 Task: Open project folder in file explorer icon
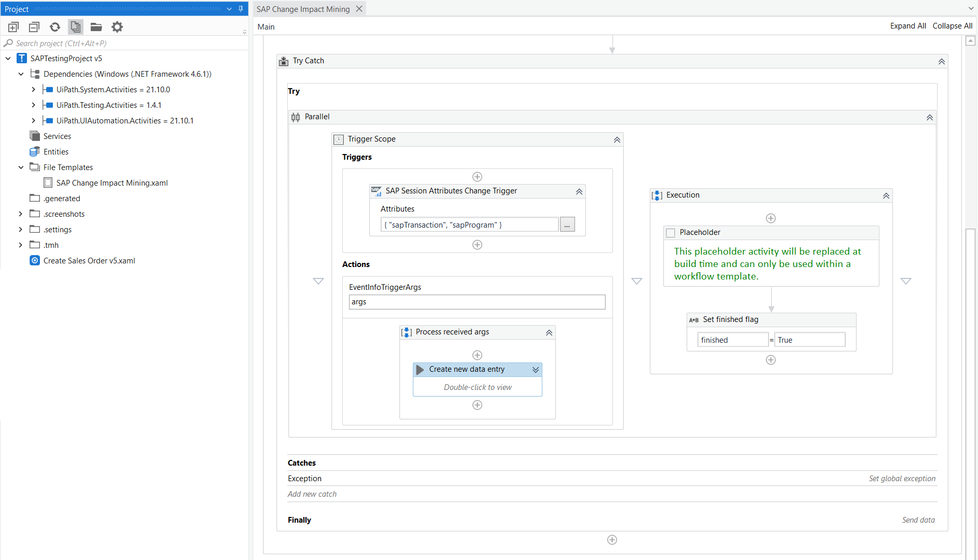(x=96, y=27)
